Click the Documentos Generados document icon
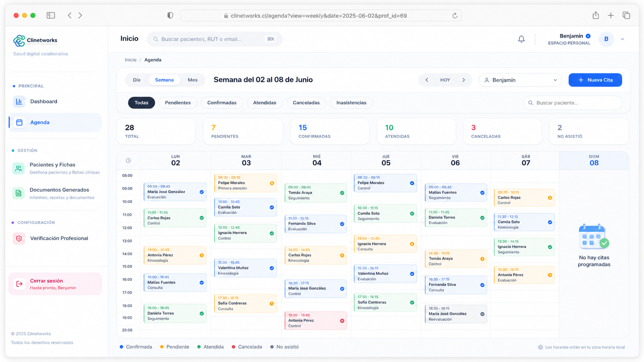 tap(18, 193)
